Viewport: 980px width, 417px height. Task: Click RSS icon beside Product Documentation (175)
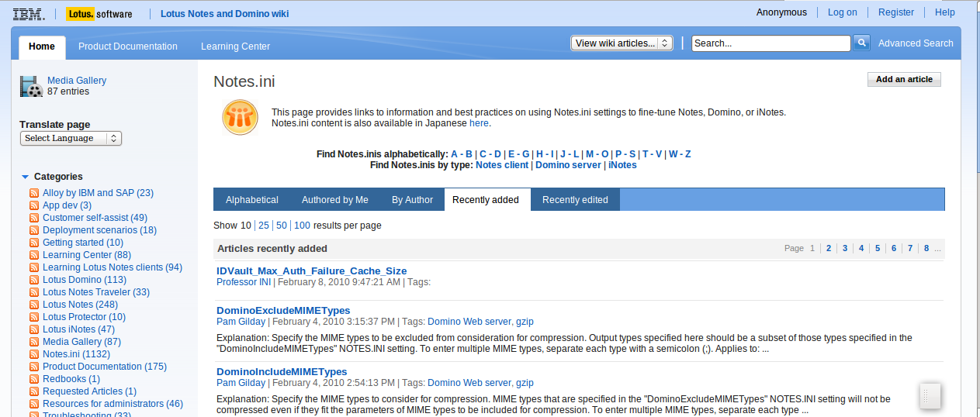click(34, 367)
